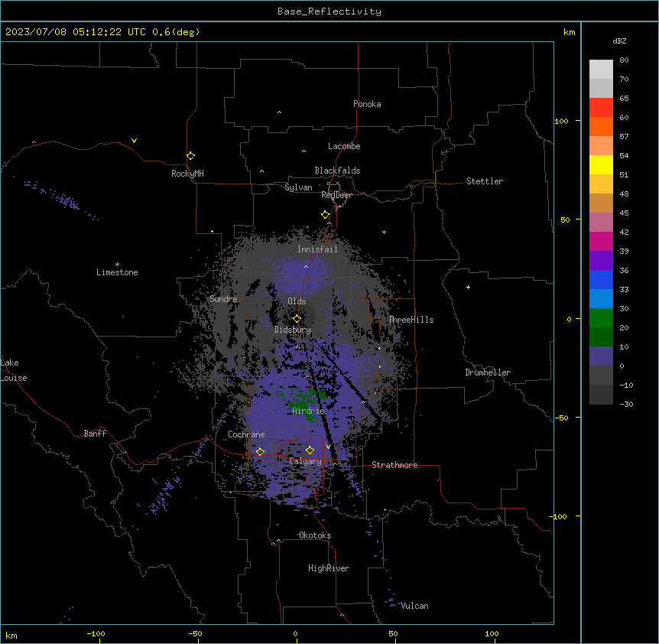
Task: Pick the bright green swatch below 30
Action: 601,318
